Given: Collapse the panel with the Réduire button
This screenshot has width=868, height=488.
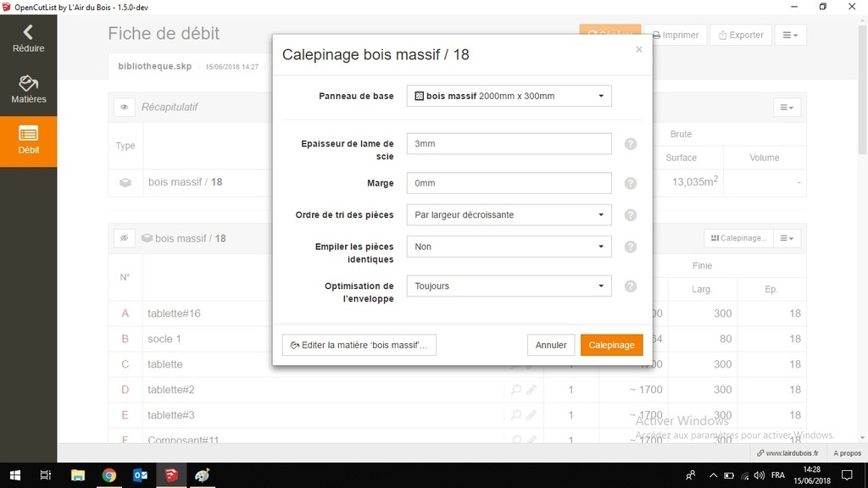Looking at the screenshot, I should pos(28,39).
